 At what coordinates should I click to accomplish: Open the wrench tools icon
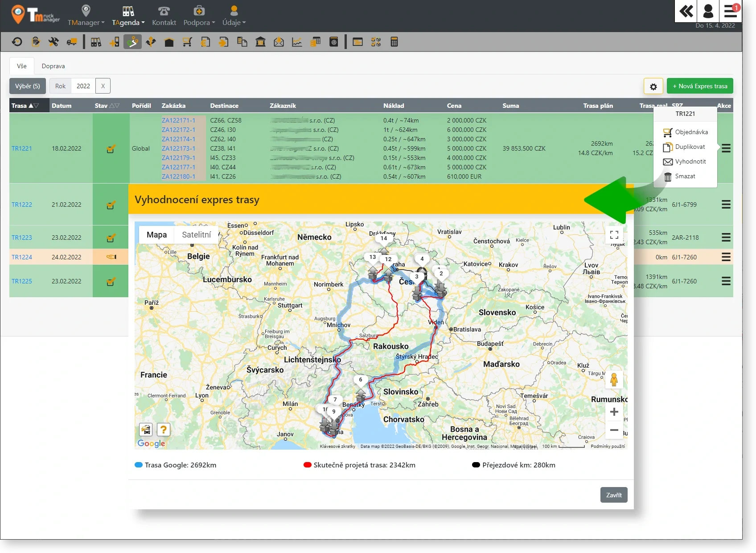[53, 42]
